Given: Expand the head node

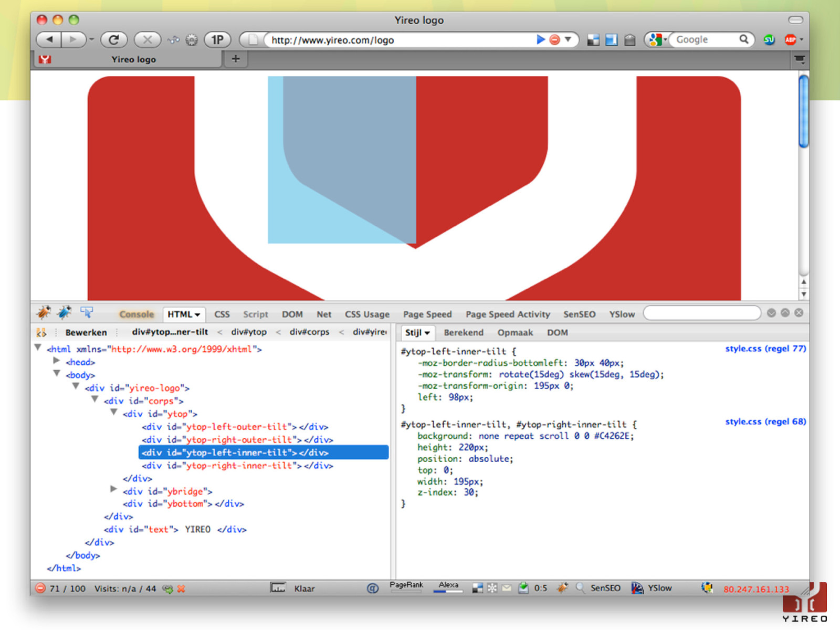Looking at the screenshot, I should 57,361.
